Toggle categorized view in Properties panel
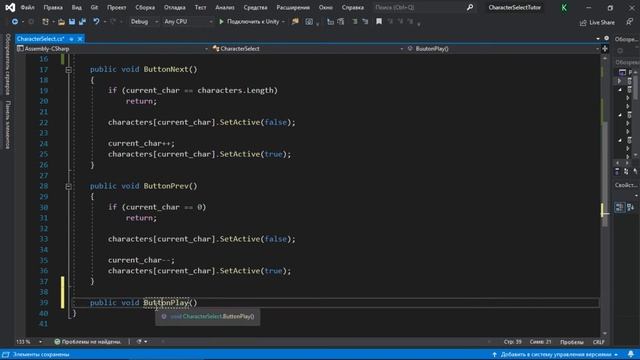The image size is (640, 360). click(x=620, y=207)
